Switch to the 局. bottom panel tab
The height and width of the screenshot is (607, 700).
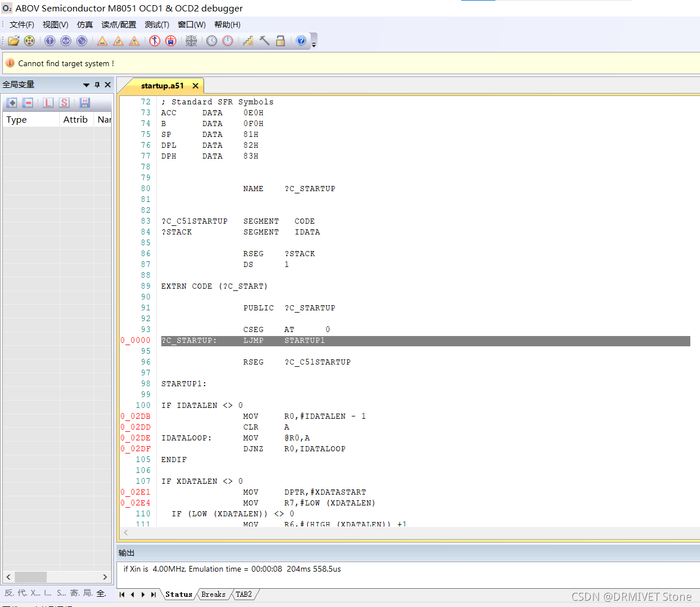(x=88, y=593)
